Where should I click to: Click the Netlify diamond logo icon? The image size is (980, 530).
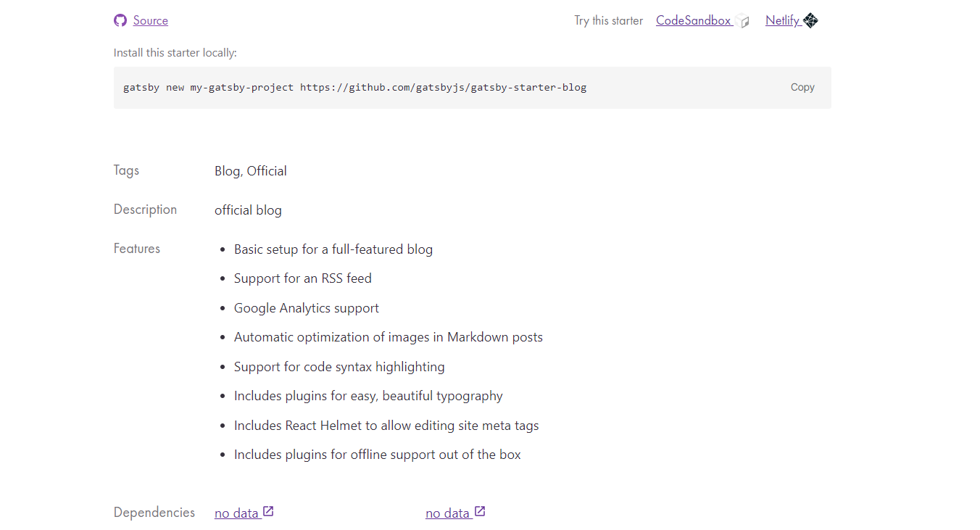810,21
